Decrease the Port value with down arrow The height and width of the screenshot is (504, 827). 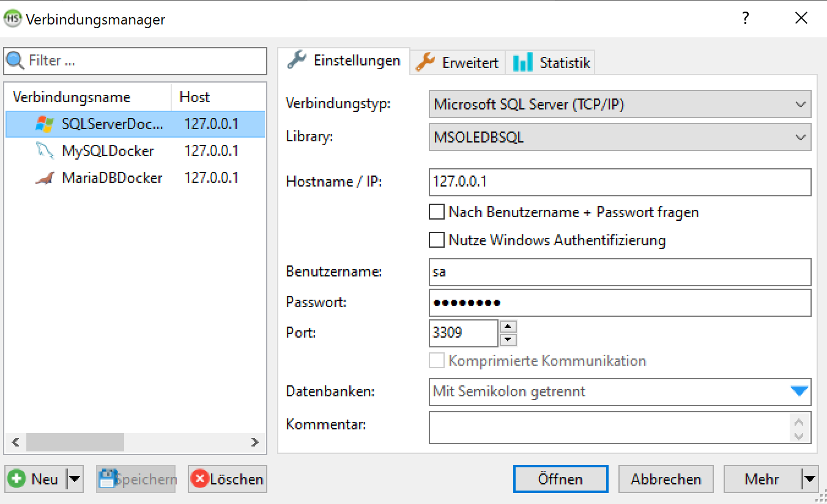point(509,340)
